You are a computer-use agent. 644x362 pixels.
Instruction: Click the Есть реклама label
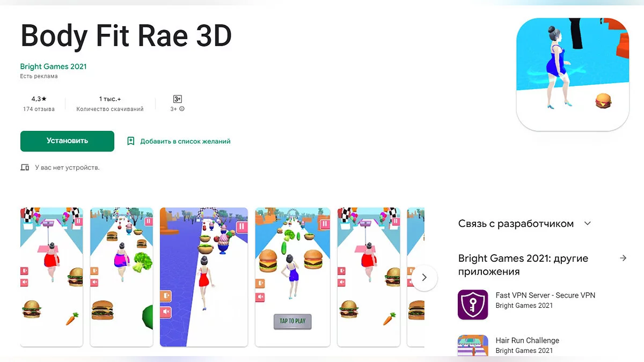coord(39,76)
